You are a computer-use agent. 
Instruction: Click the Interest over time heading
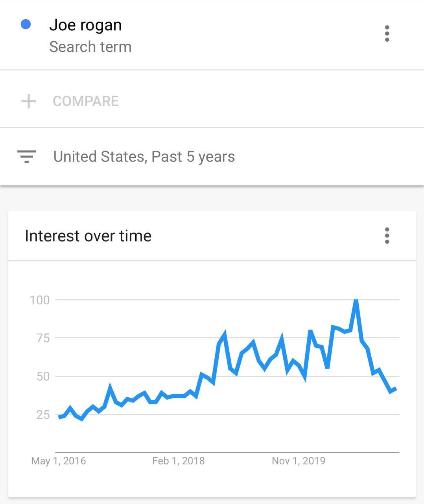88,236
